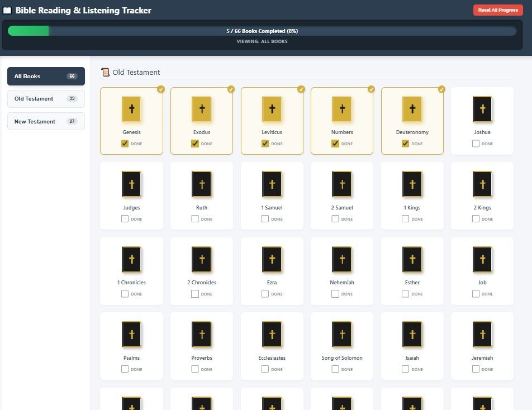Image resolution: width=532 pixels, height=410 pixels.
Task: Click the Genesis gold book icon
Action: 131,109
